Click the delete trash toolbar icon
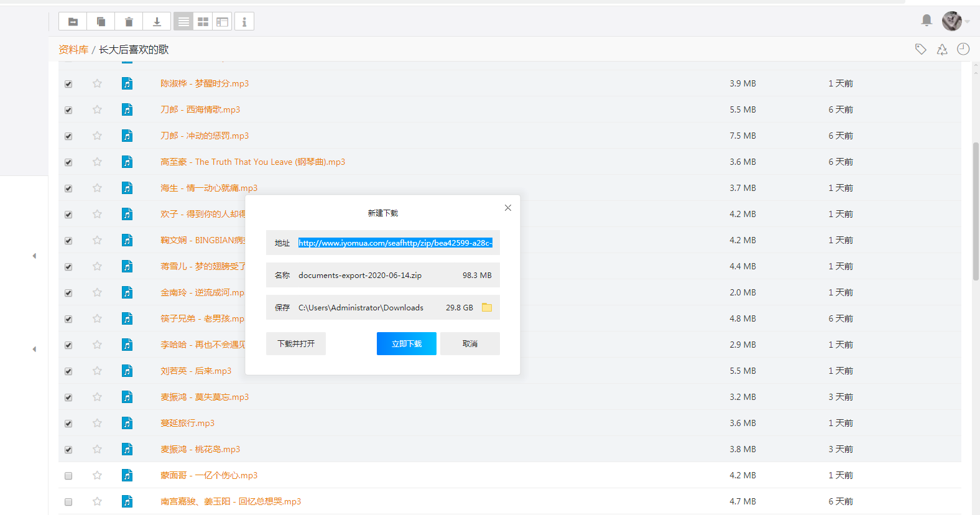980x515 pixels. point(129,22)
